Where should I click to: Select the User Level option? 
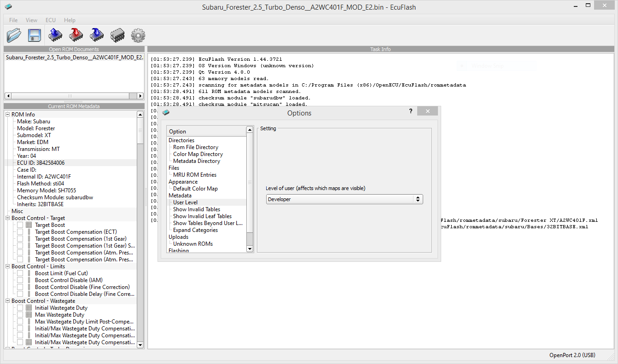click(x=185, y=202)
